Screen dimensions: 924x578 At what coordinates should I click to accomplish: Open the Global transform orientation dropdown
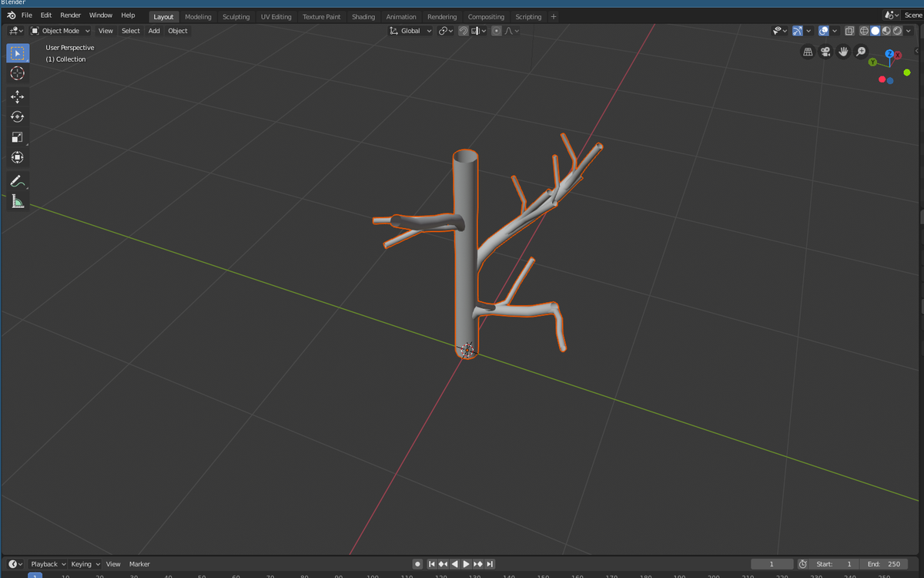tap(410, 31)
